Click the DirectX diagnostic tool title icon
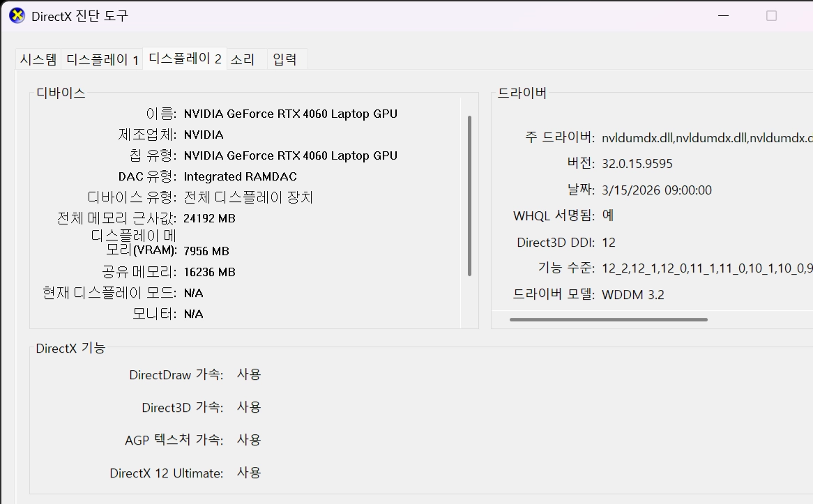 pyautogui.click(x=17, y=16)
